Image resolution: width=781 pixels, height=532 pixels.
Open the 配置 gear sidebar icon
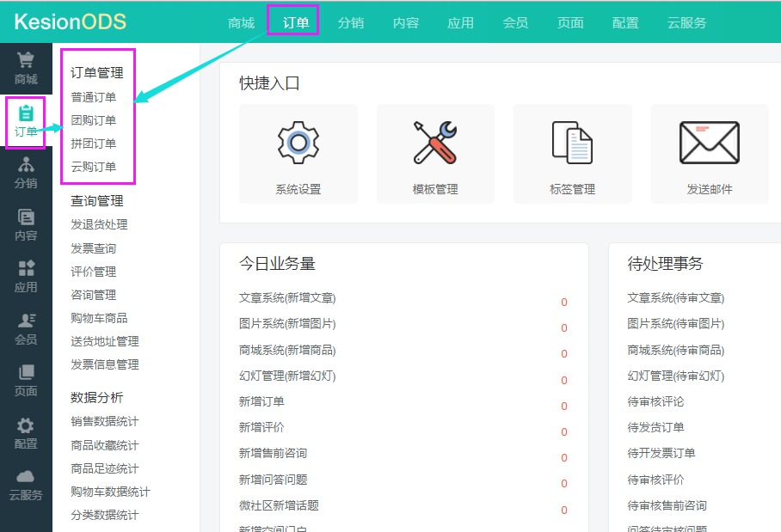[26, 425]
